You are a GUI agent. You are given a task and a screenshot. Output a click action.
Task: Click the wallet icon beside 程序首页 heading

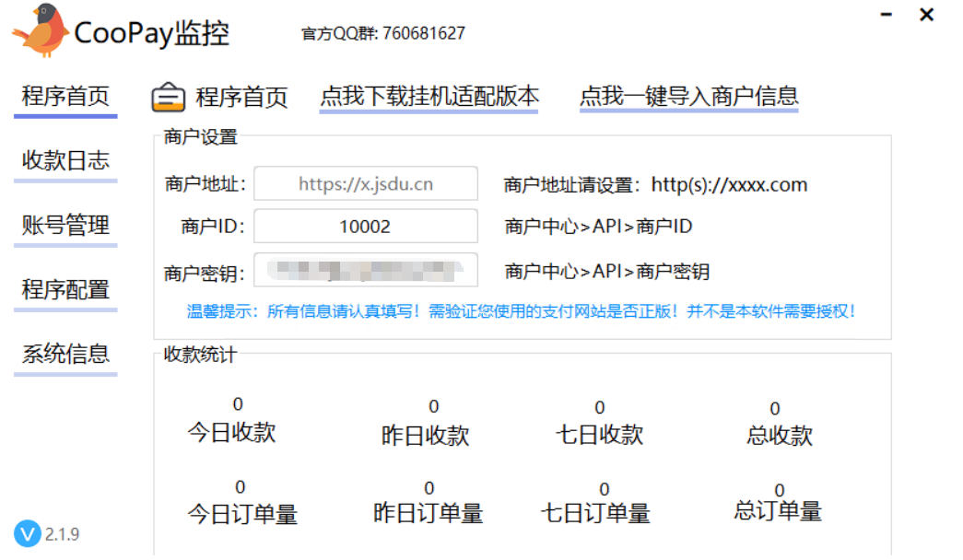pos(169,97)
